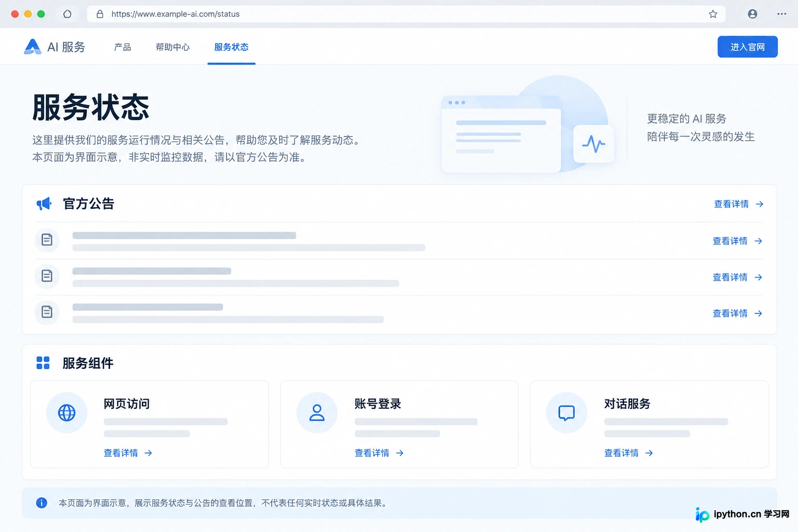The height and width of the screenshot is (532, 798).
Task: Open the browser three-dot menu
Action: [782, 14]
